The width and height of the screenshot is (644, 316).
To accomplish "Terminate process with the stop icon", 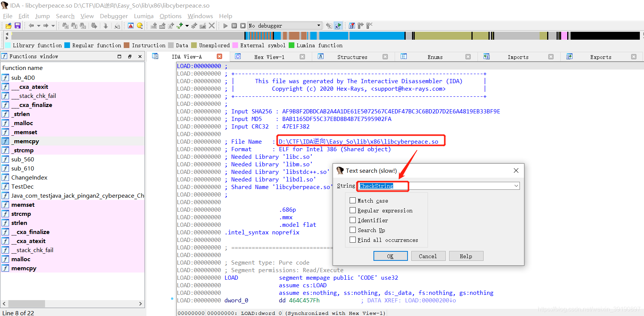I will pyautogui.click(x=243, y=26).
